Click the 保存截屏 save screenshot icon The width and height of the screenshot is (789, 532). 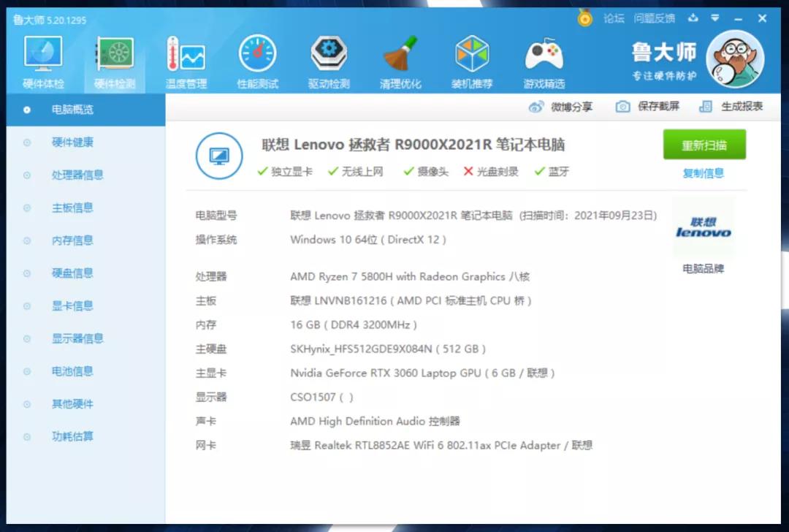[x=623, y=107]
